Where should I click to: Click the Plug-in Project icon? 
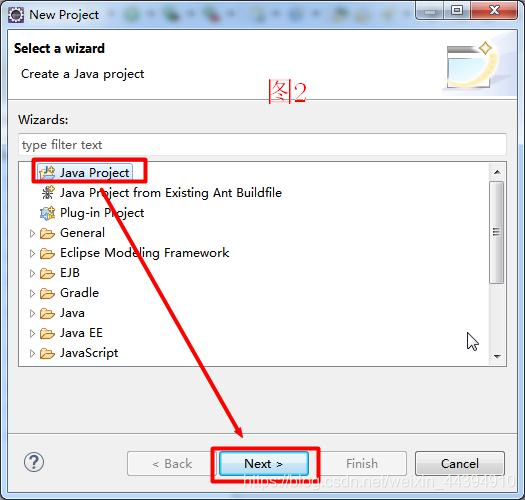(48, 213)
